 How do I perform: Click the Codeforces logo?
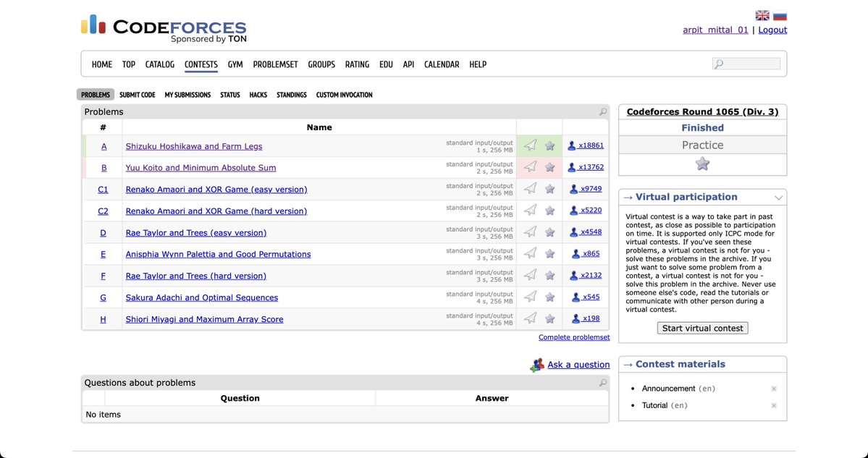(x=164, y=28)
